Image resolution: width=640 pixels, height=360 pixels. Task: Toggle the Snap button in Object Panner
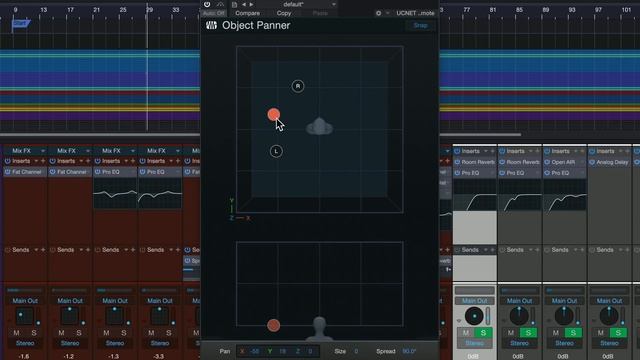[420, 25]
